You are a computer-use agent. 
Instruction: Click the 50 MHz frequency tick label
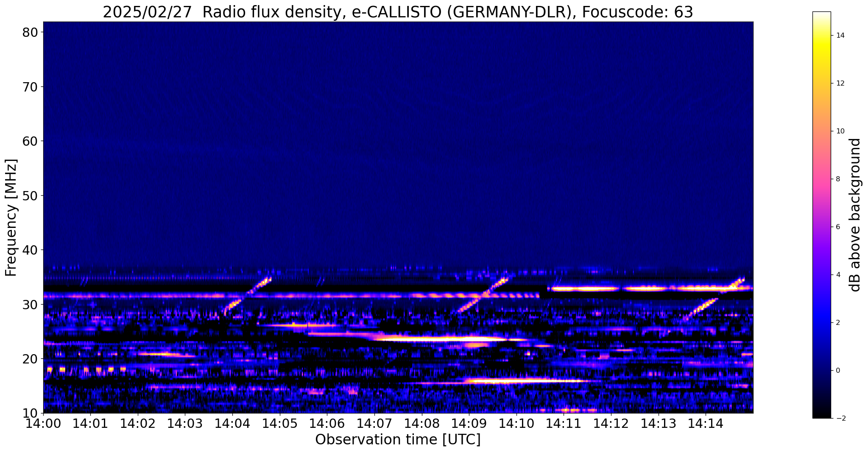point(30,196)
